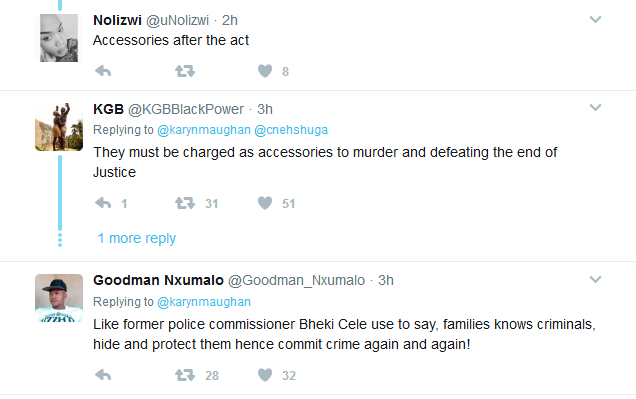
Task: Retweet Nolizwi's 'Accessories after the act' tweet
Action: (x=185, y=71)
